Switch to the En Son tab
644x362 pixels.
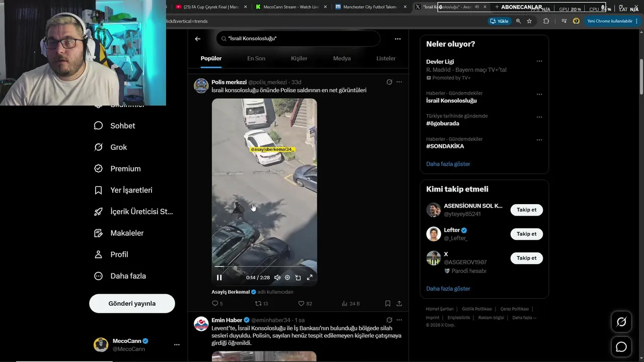pos(256,58)
